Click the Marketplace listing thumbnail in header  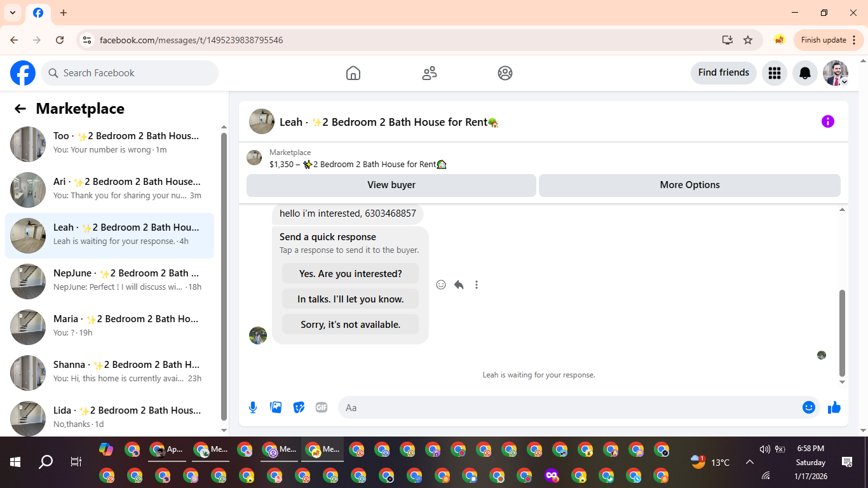(x=254, y=158)
